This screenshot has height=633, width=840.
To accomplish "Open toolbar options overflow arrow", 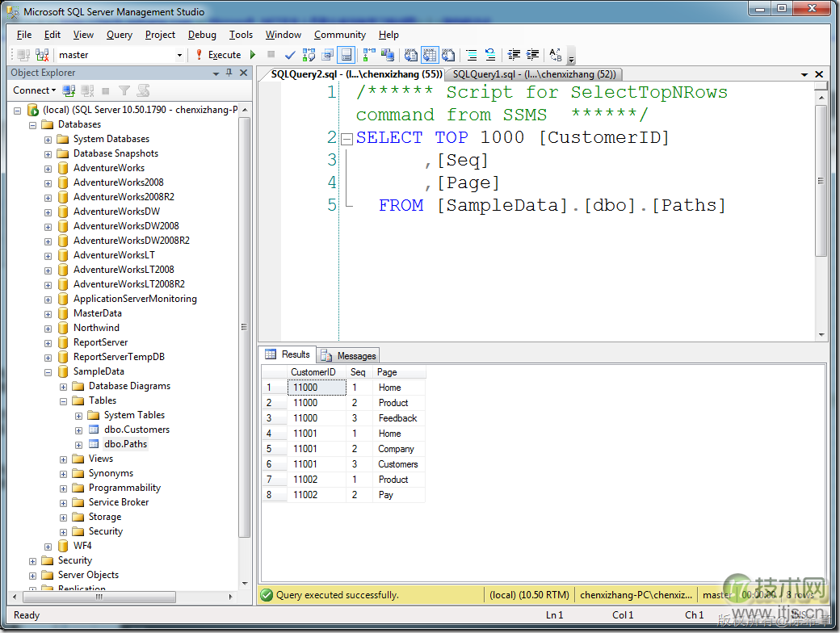I will 571,56.
